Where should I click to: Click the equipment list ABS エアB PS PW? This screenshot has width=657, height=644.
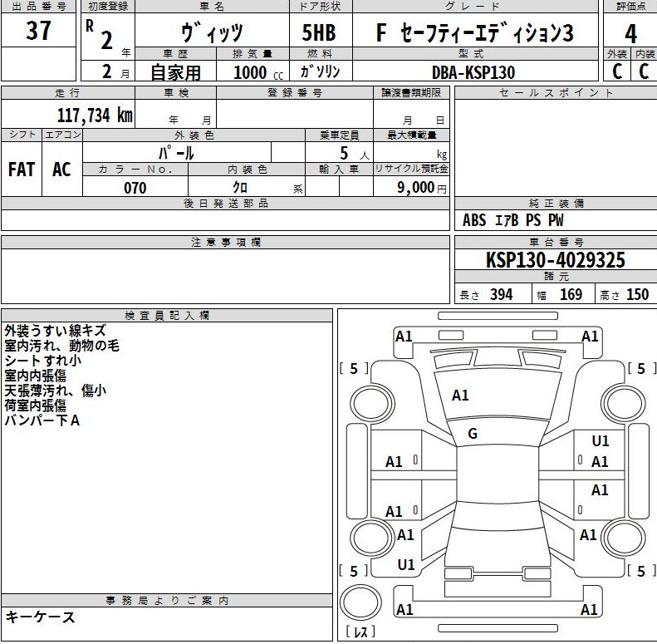click(x=512, y=220)
